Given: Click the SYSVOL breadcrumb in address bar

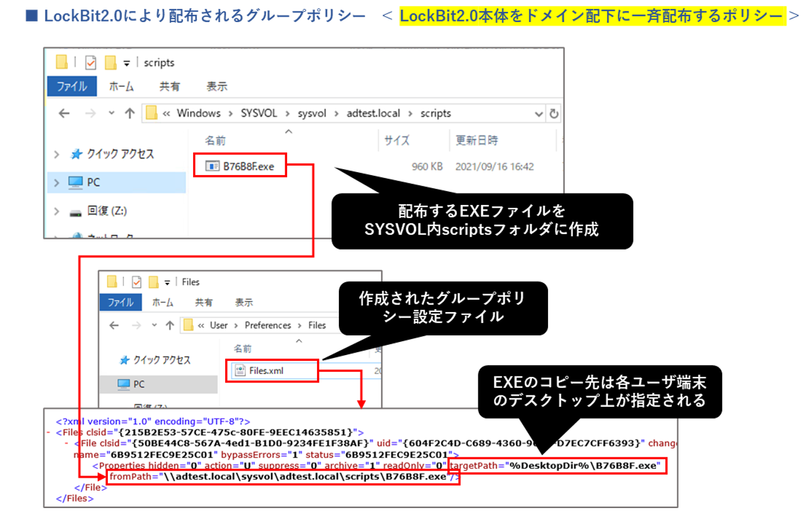Looking at the screenshot, I should point(259,113).
